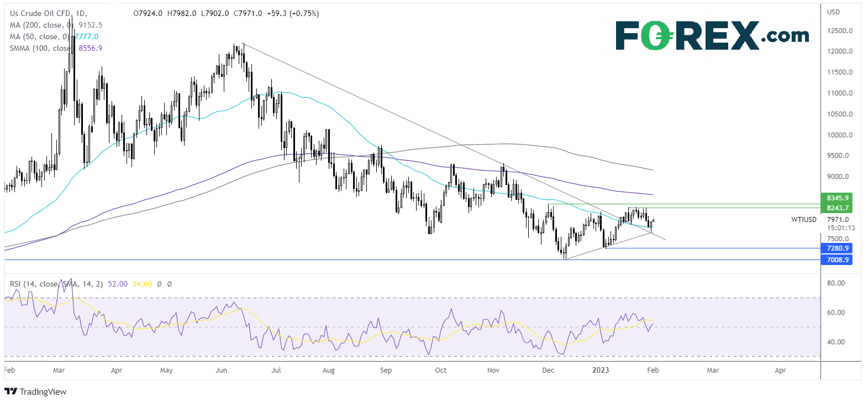Viewport: 868px width, 403px height.
Task: Click the 2023 label on time axis
Action: click(x=601, y=370)
